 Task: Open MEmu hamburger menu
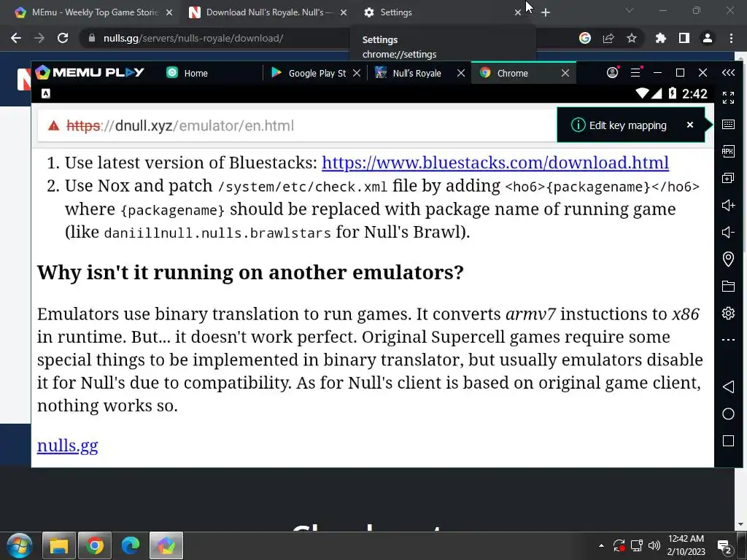point(635,72)
